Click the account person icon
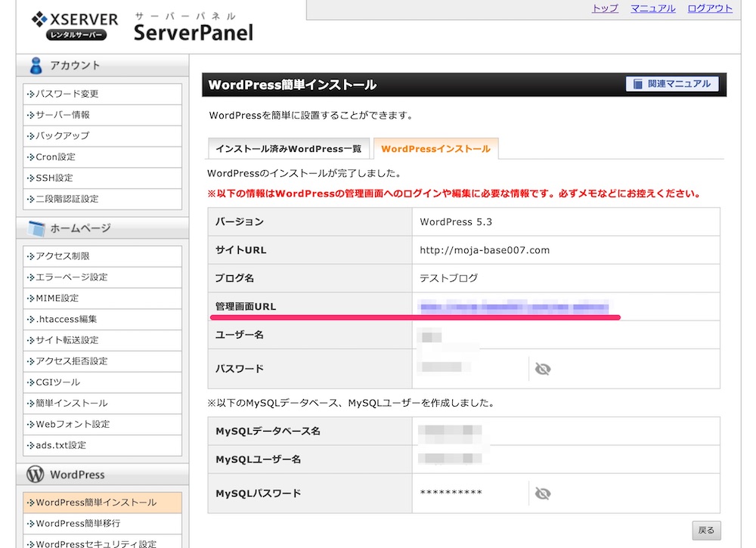 point(36,66)
